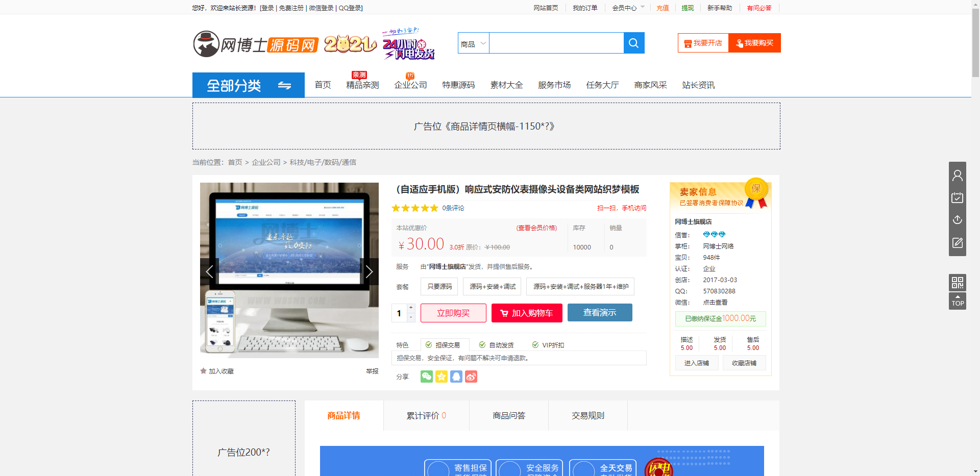
Task: Click 查看演示 button
Action: point(600,313)
